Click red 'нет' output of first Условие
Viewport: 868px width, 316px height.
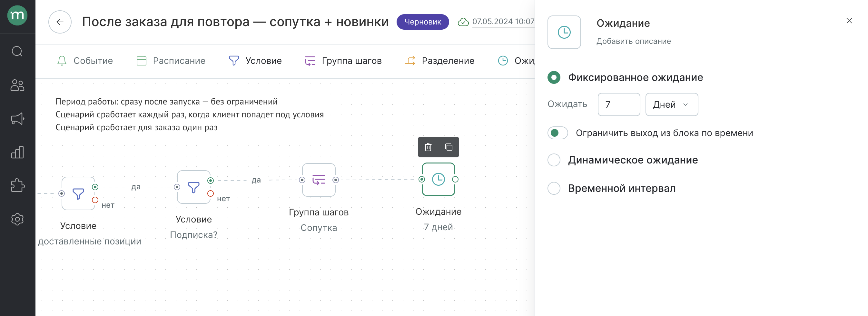(x=95, y=200)
